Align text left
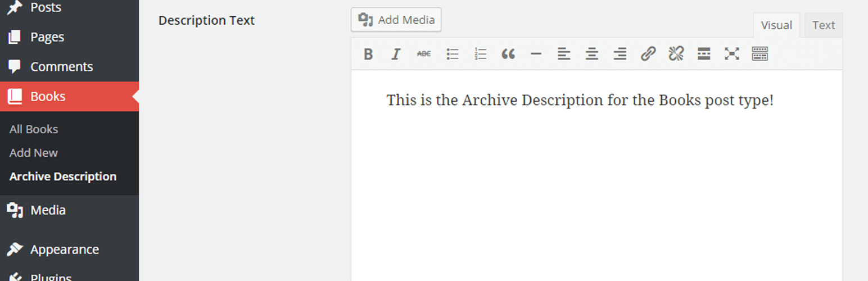Screen dimensions: 868x281 [564, 54]
